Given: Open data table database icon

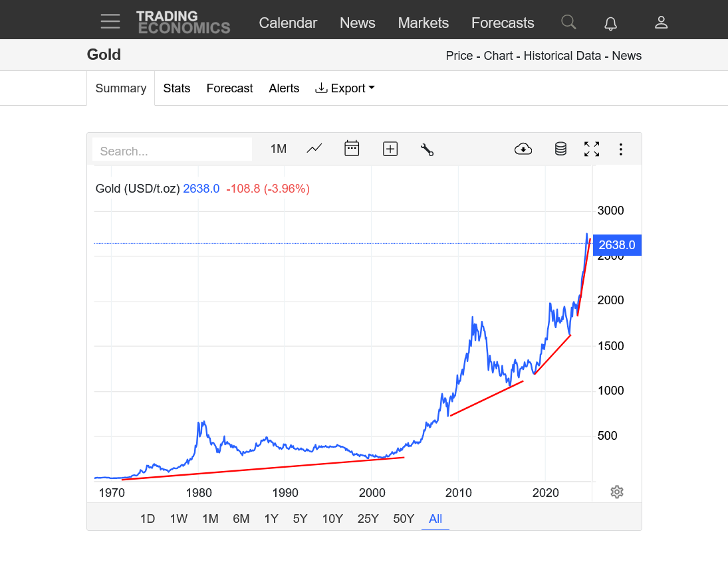Looking at the screenshot, I should (560, 149).
